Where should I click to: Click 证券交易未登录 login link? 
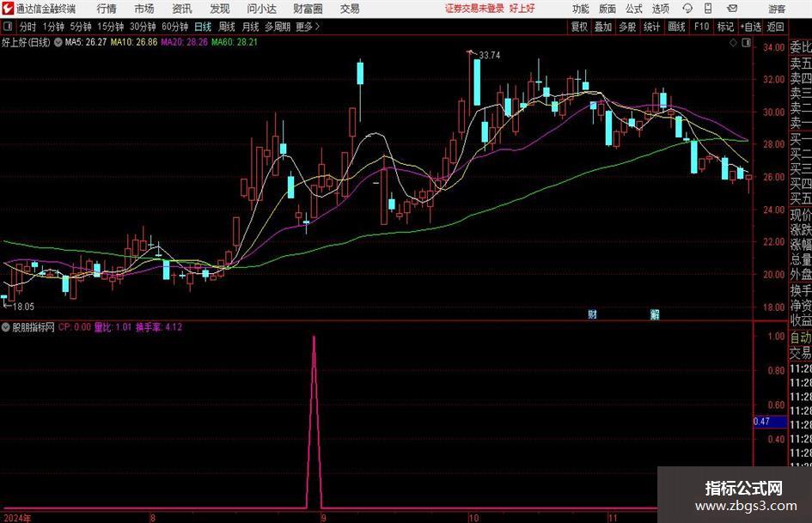coord(474,9)
